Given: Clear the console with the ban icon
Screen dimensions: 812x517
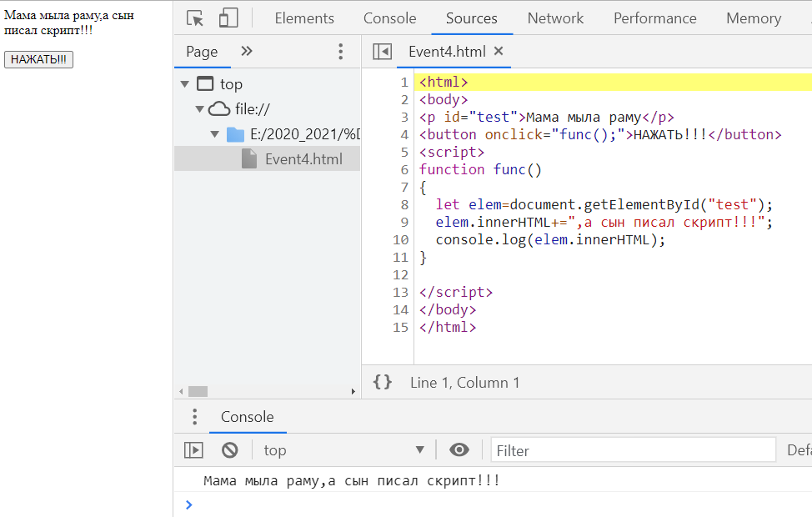Looking at the screenshot, I should click(230, 450).
